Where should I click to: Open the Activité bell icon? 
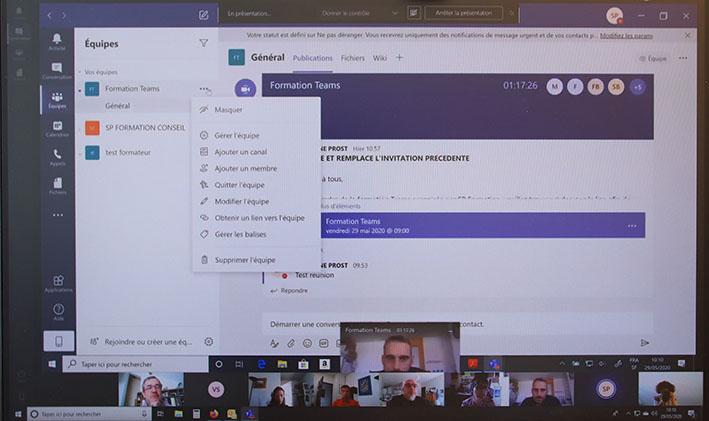pos(57,41)
